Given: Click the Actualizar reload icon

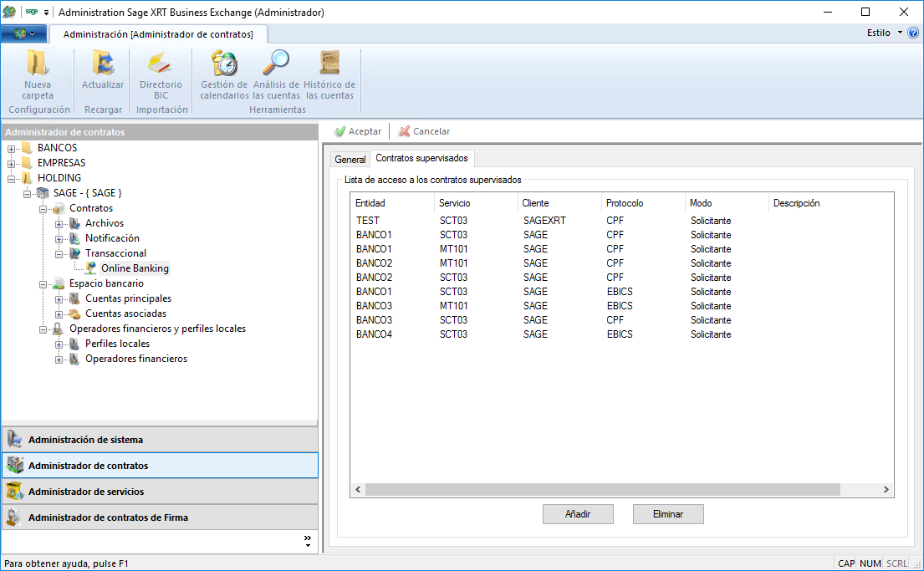Looking at the screenshot, I should 102,64.
